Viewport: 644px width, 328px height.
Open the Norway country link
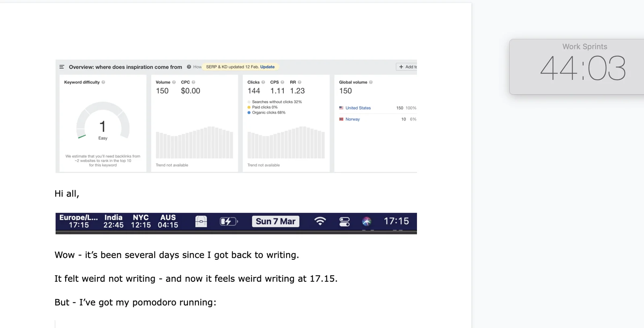(x=353, y=119)
